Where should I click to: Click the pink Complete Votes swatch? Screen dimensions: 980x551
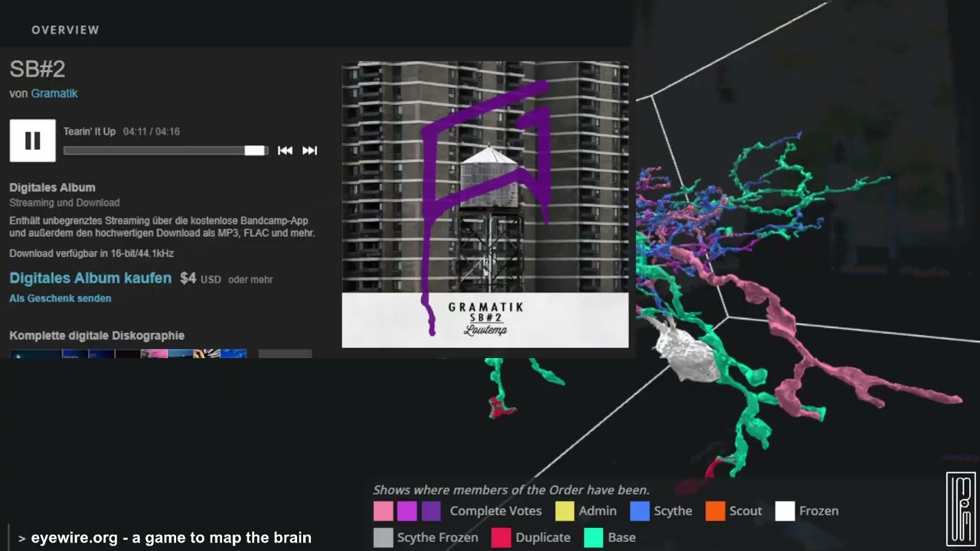point(383,511)
